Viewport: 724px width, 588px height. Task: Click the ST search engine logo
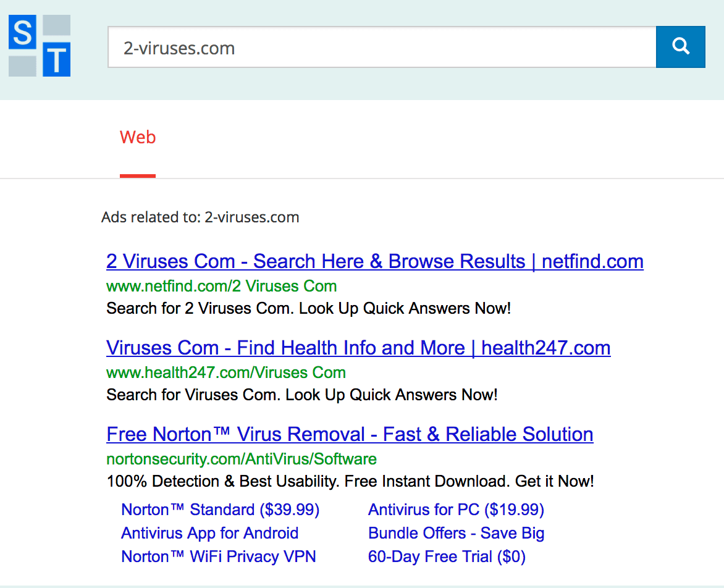(39, 46)
